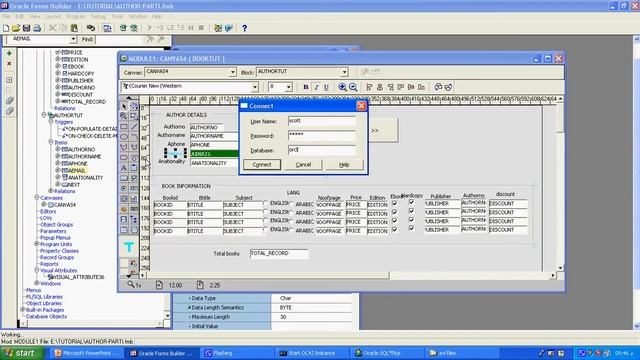Click the New form toolbar icon
640x360 pixels.
(x=6, y=28)
